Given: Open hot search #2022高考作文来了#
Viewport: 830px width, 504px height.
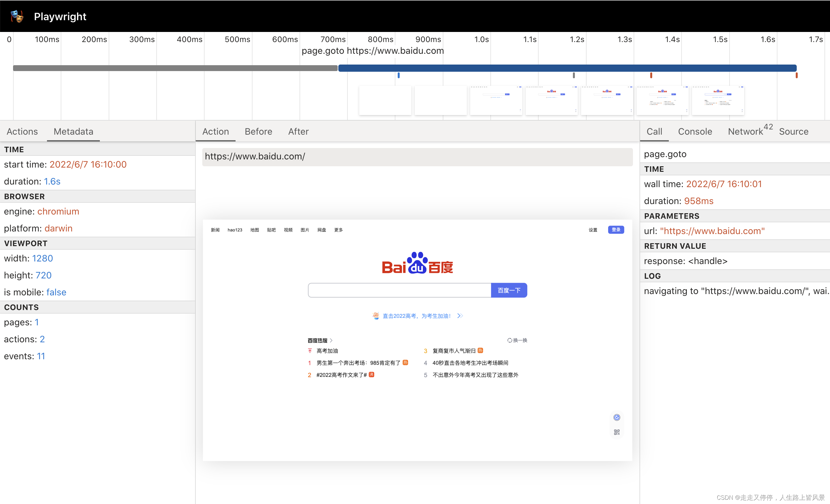Looking at the screenshot, I should tap(342, 375).
